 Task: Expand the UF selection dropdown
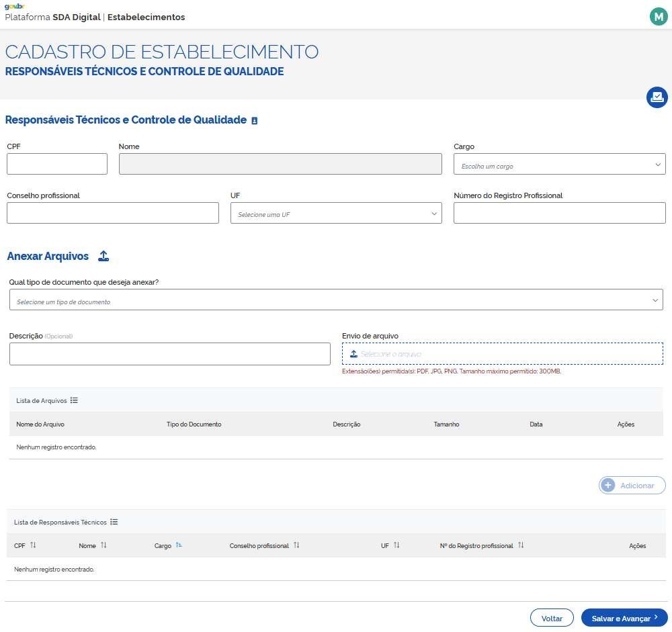point(335,214)
